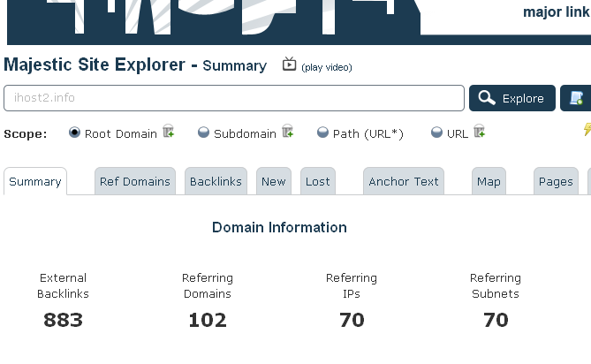This screenshot has height=364, width=591.
Task: Open the Ref Domains tab
Action: [x=135, y=182]
